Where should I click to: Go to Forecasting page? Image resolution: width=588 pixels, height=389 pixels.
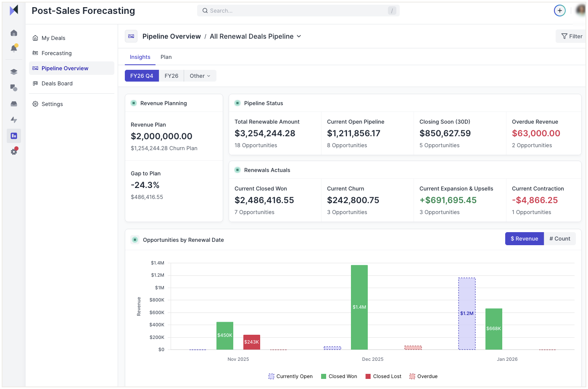click(56, 53)
